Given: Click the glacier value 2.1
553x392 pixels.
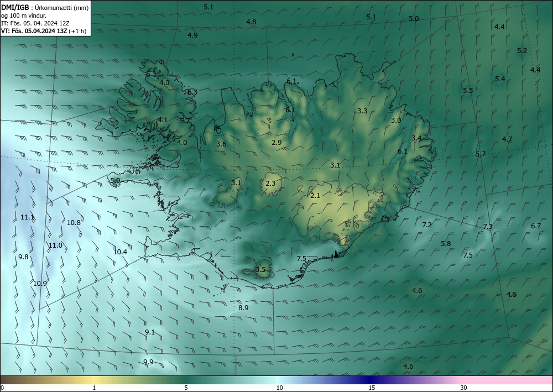Looking at the screenshot, I should (x=315, y=195).
